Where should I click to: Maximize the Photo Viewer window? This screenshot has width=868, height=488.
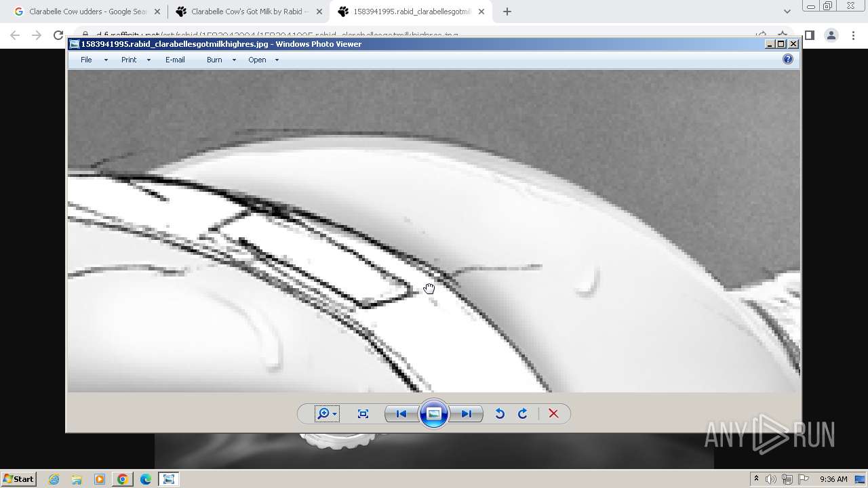(781, 44)
